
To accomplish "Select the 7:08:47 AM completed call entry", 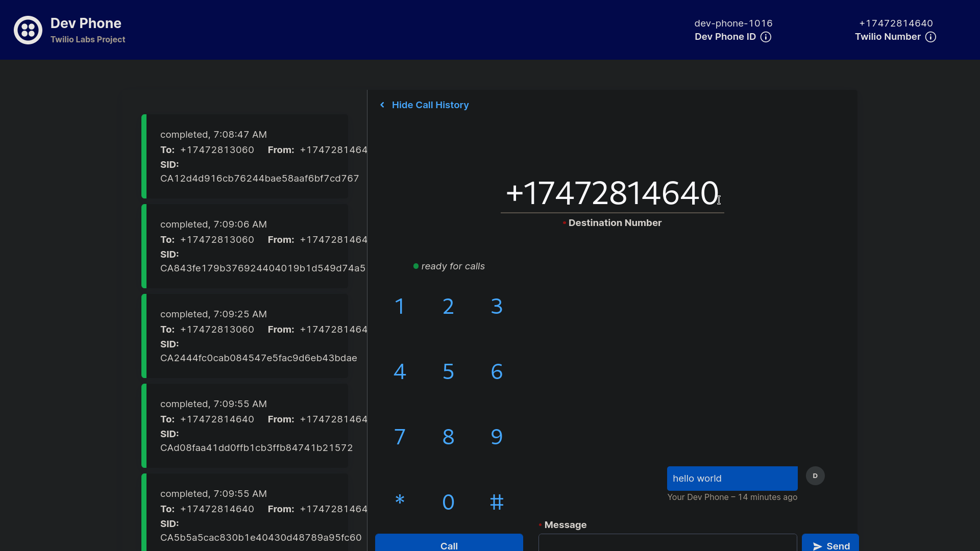I will (245, 156).
